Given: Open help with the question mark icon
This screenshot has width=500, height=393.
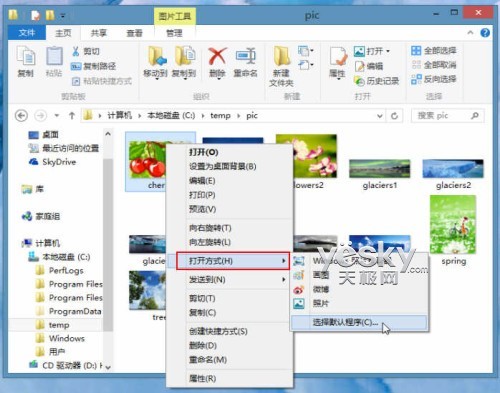Looking at the screenshot, I should [x=485, y=33].
